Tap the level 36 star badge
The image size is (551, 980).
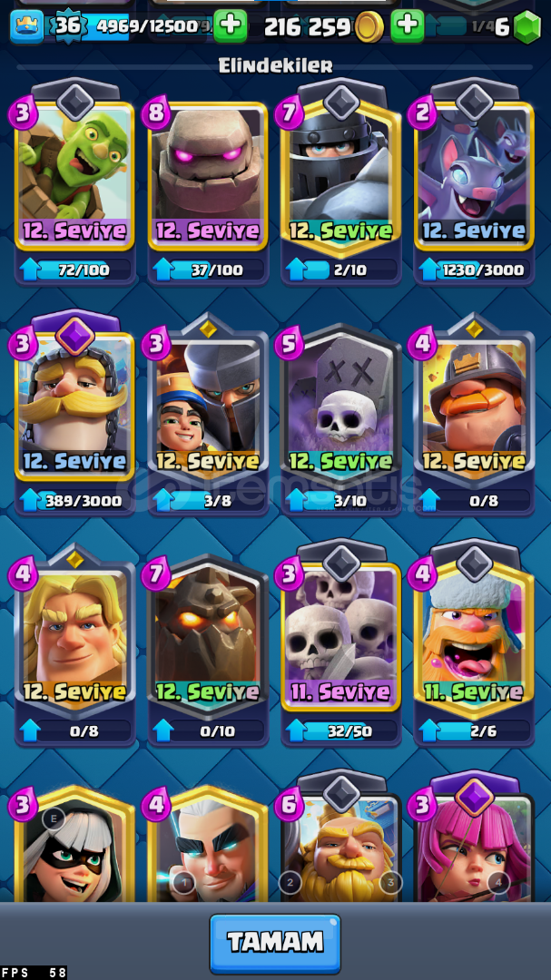(x=67, y=26)
